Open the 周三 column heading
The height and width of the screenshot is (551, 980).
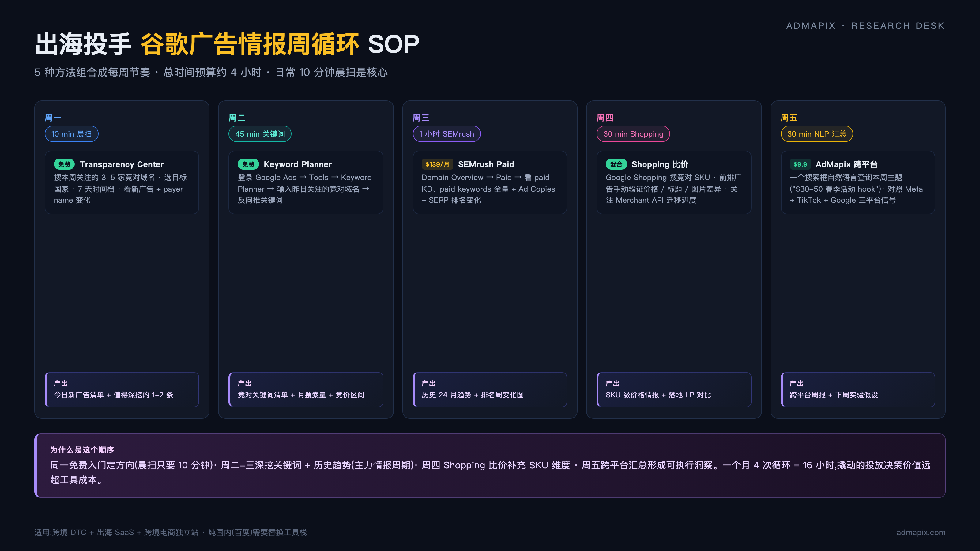click(421, 118)
